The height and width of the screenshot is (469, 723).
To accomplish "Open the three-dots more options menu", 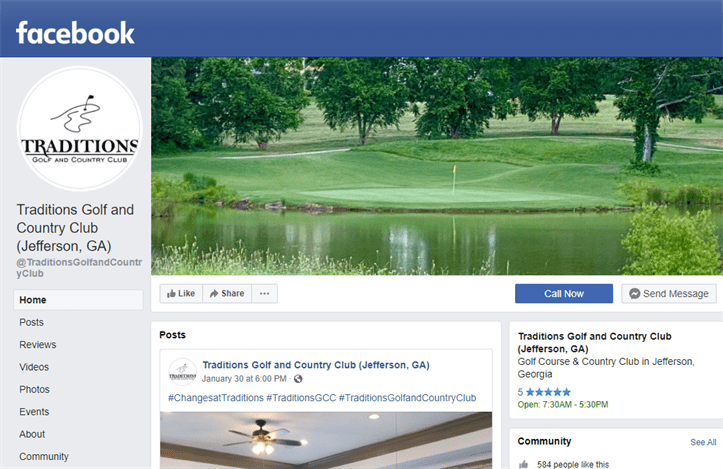I will click(x=264, y=293).
